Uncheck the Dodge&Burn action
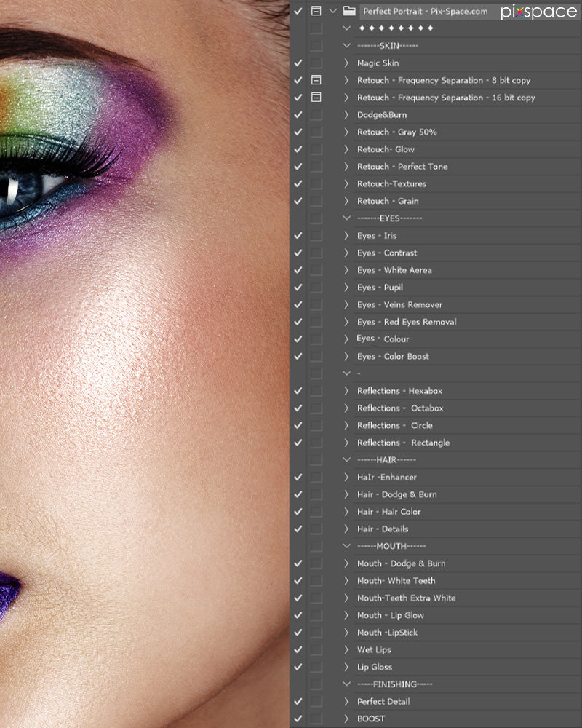The width and height of the screenshot is (582, 728). [x=298, y=115]
